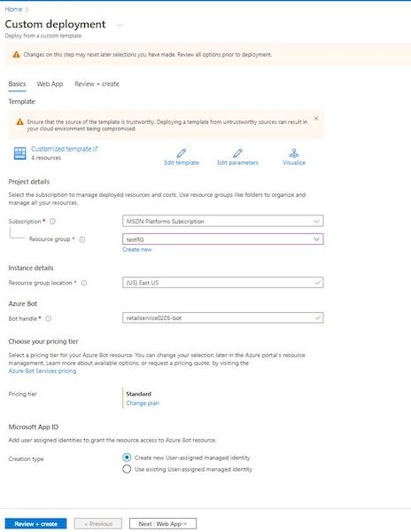
Task: Click the Azure Bot heading
Action: pos(23,303)
